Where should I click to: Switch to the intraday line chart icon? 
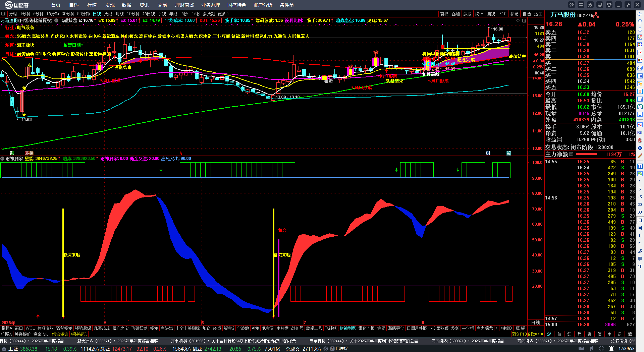(640, 53)
